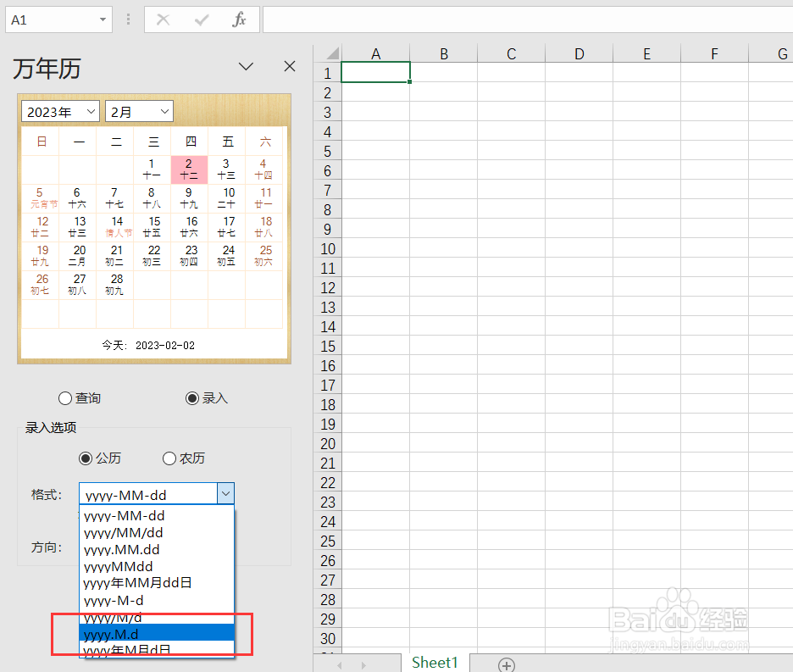This screenshot has width=793, height=672.
Task: Switch to the Sheet1 tab
Action: coord(435,662)
